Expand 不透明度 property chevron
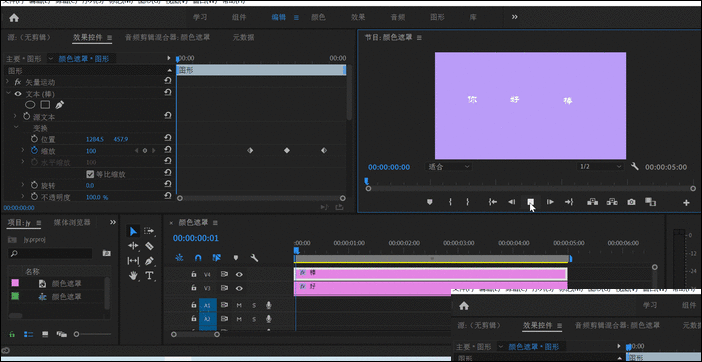 tap(23, 197)
